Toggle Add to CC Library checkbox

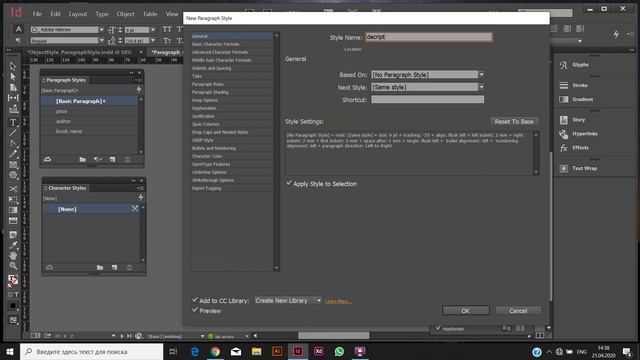195,300
